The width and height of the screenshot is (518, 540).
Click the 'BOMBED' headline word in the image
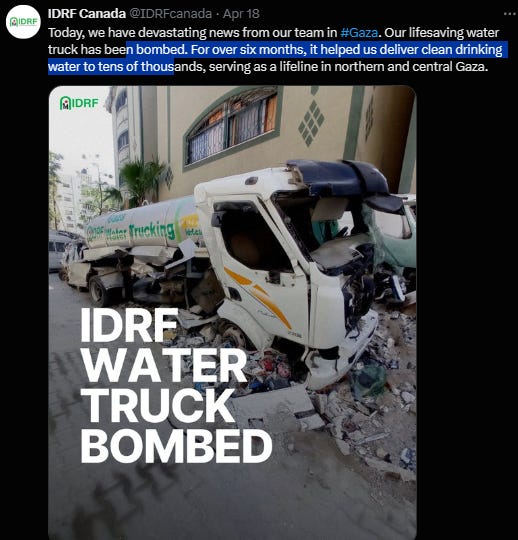click(x=176, y=446)
